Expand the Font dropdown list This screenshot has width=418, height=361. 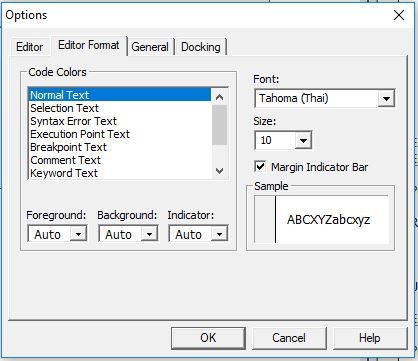coord(386,99)
